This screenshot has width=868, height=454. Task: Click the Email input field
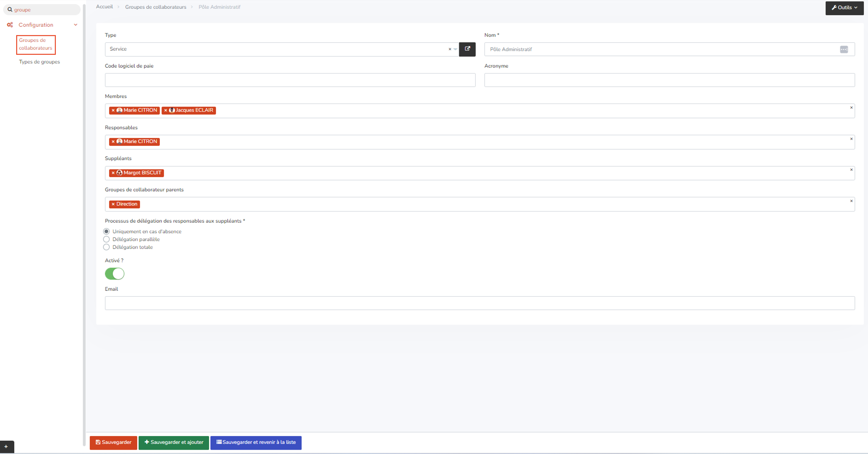click(x=480, y=303)
